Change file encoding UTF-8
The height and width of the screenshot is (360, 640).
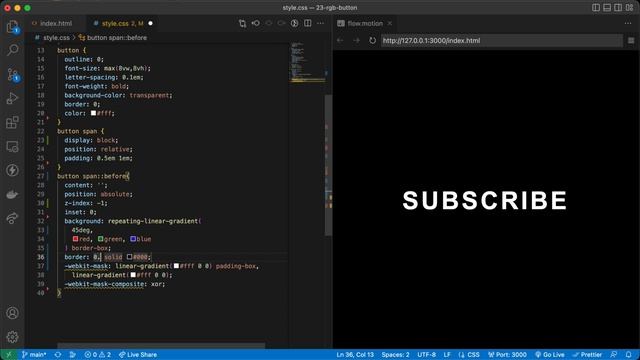coord(427,355)
